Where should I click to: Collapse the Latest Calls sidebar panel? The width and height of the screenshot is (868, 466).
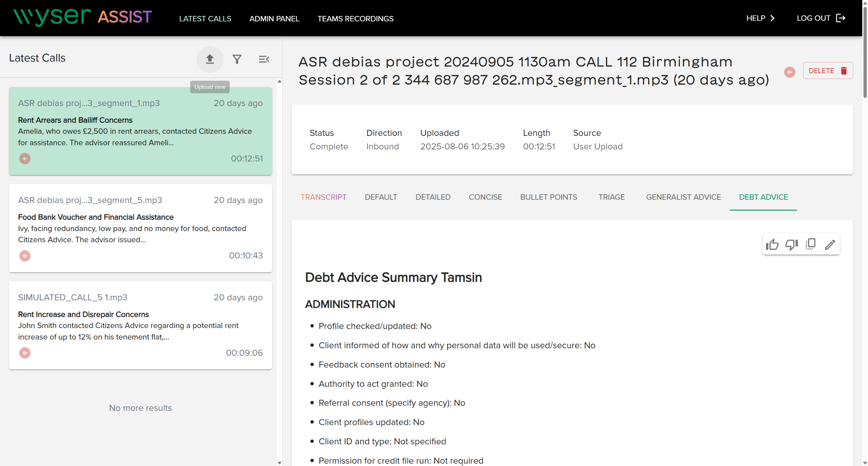(x=264, y=59)
